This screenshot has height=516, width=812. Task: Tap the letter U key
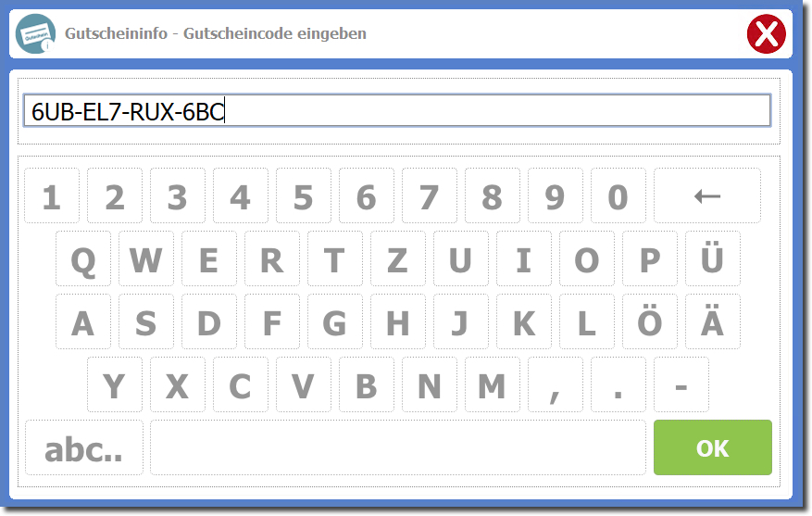click(x=460, y=258)
